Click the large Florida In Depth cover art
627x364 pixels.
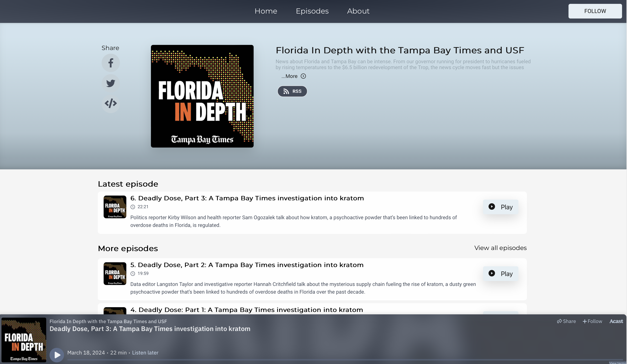[x=202, y=96]
